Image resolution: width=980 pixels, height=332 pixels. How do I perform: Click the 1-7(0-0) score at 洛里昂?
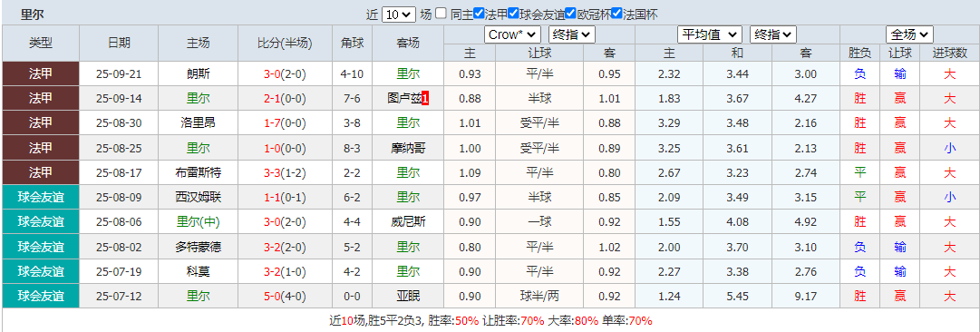click(285, 123)
